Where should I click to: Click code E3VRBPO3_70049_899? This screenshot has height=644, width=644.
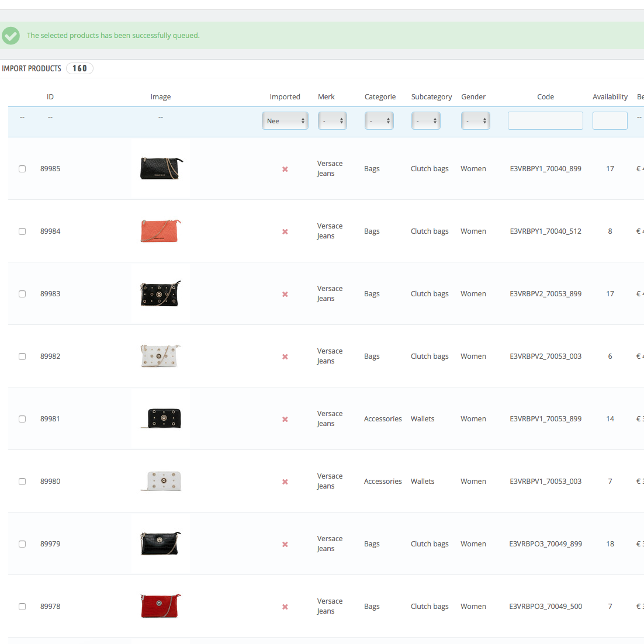(x=545, y=543)
